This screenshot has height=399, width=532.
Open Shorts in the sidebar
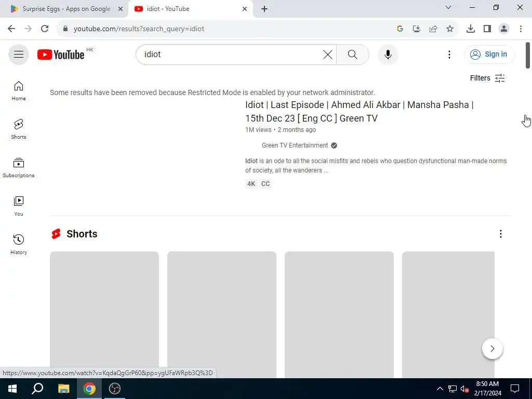(x=19, y=129)
